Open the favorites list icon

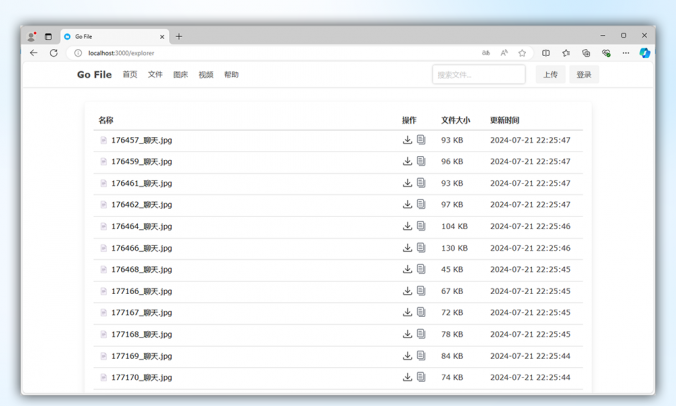[x=566, y=53]
